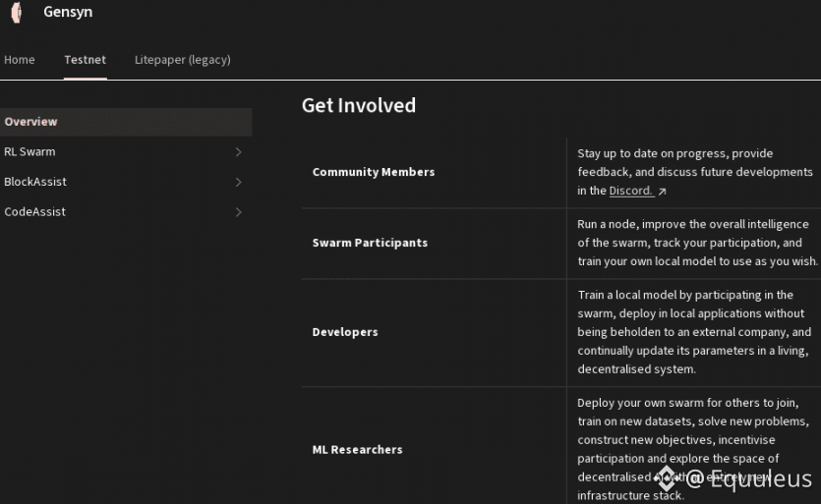Click the Gensyn logo icon
This screenshot has width=821, height=504.
tap(16, 13)
